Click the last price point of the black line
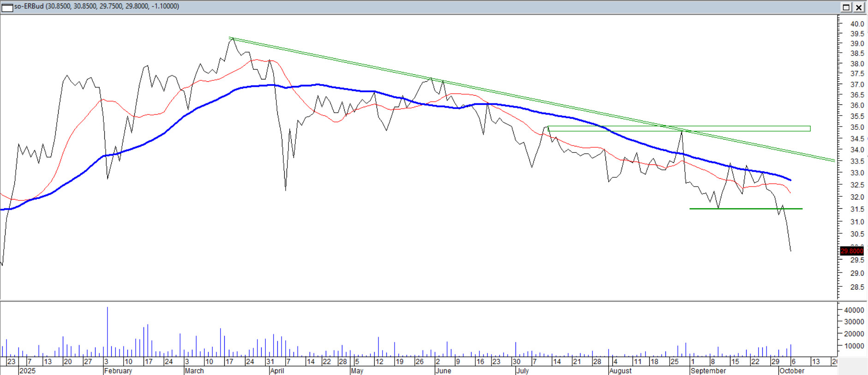The width and height of the screenshot is (868, 375). 790,251
